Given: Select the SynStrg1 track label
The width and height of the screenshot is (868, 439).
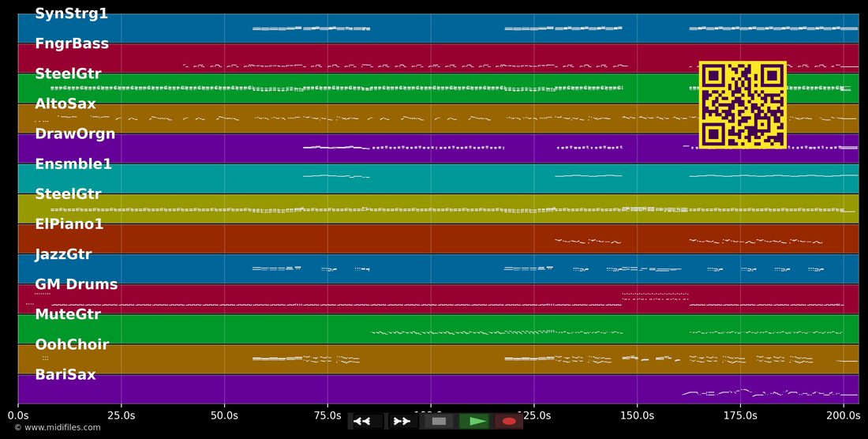Looking at the screenshot, I should point(71,14).
